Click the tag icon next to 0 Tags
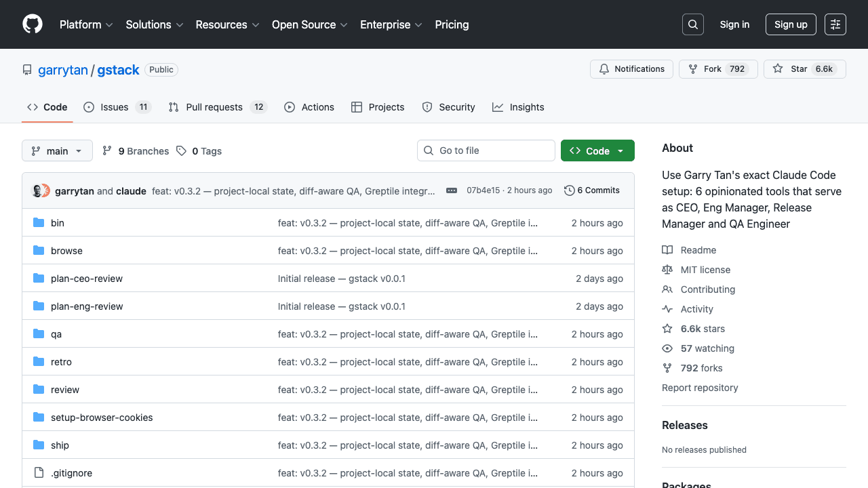 click(x=181, y=150)
